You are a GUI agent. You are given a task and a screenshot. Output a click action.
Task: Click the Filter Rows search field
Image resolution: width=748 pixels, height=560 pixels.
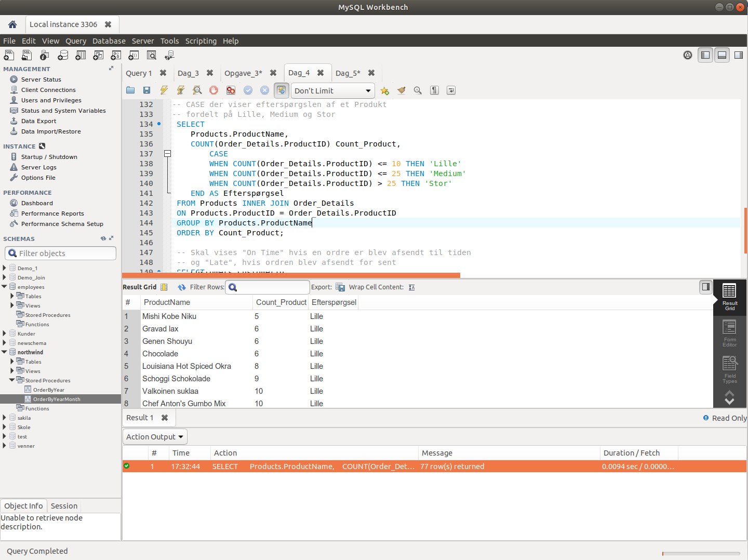[x=268, y=287]
